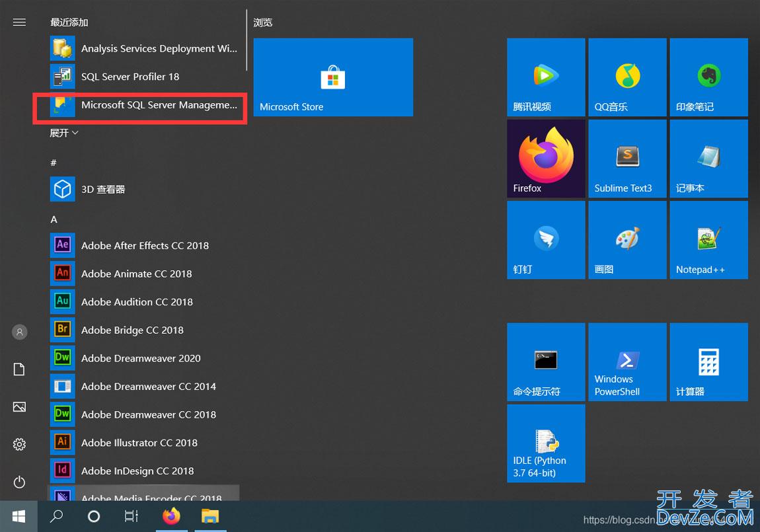Click the Power button in start sidebar
Screen dimensions: 760x532
[x=19, y=482]
